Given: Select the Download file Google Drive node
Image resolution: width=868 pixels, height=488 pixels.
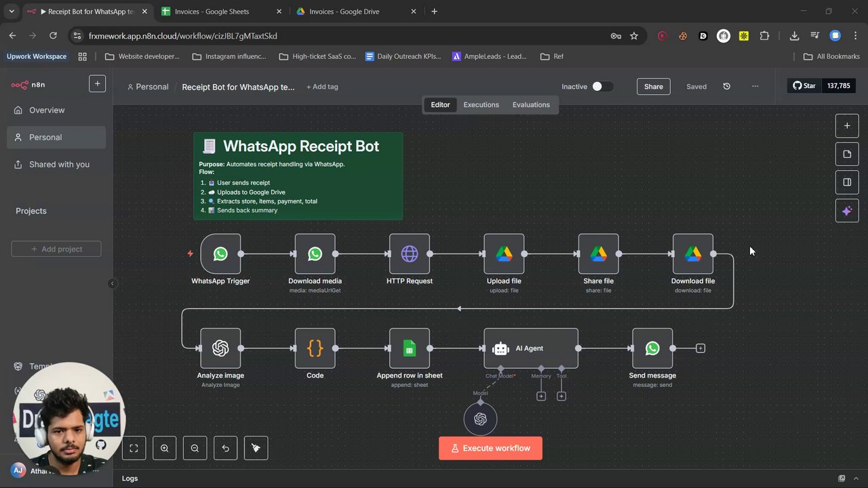Looking at the screenshot, I should click(693, 253).
